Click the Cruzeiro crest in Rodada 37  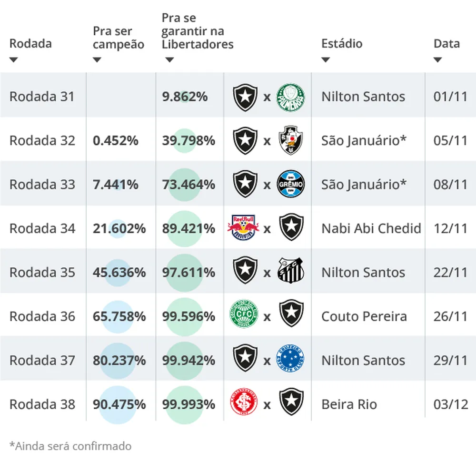[x=290, y=360]
